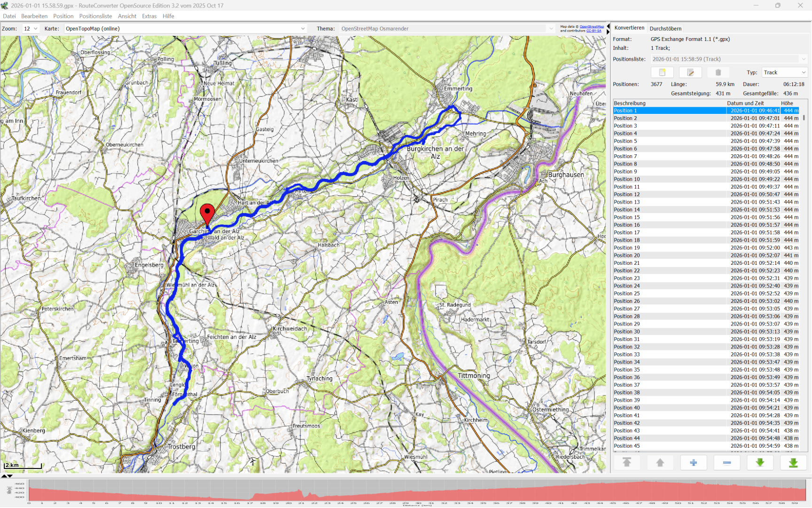Viewport: 812px width, 508px height.
Task: Open the Extras menu
Action: click(x=149, y=16)
